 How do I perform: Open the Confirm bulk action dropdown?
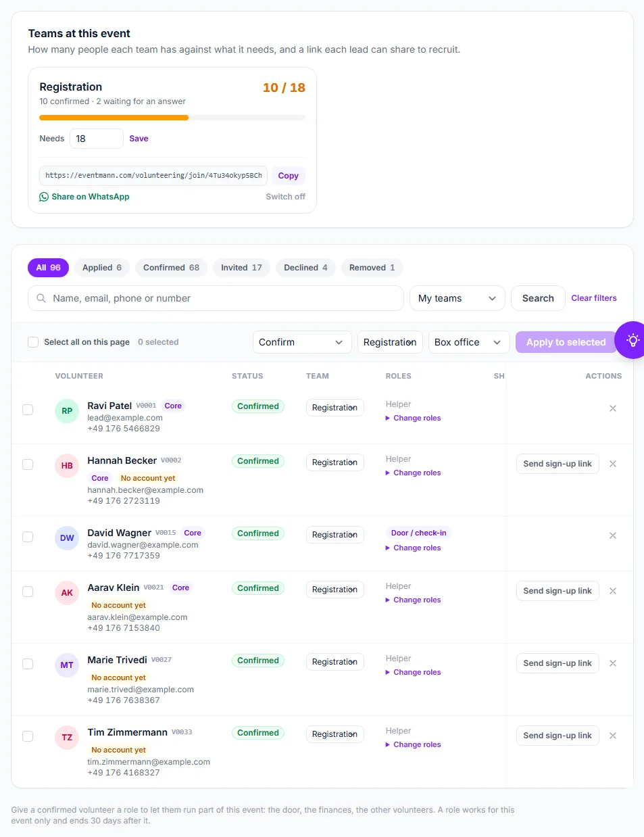pos(302,342)
